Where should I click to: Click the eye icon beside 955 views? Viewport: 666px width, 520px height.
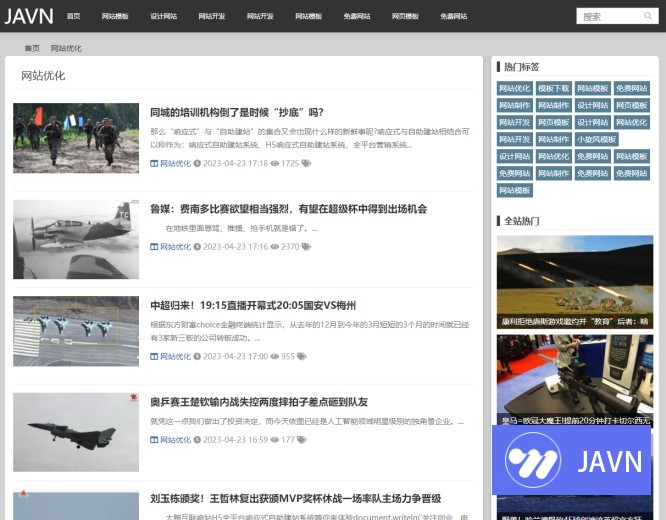pos(275,356)
